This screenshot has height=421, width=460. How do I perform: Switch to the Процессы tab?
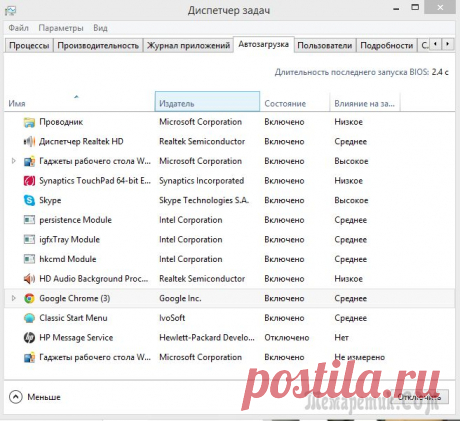pos(29,45)
